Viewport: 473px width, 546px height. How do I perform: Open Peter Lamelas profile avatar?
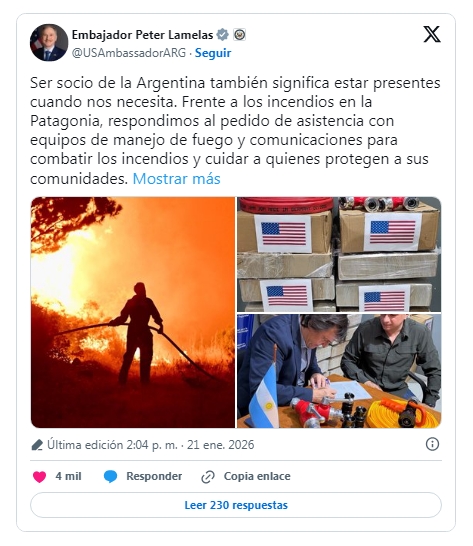[49, 42]
